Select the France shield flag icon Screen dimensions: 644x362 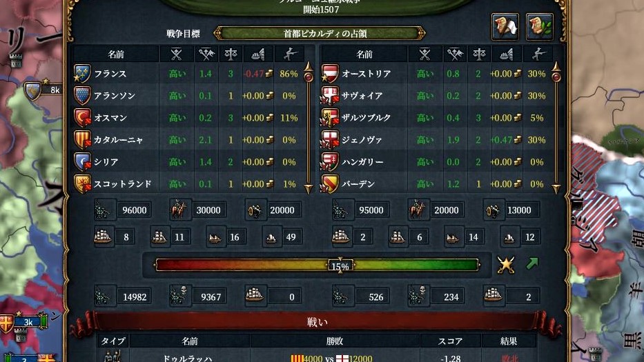click(82, 74)
